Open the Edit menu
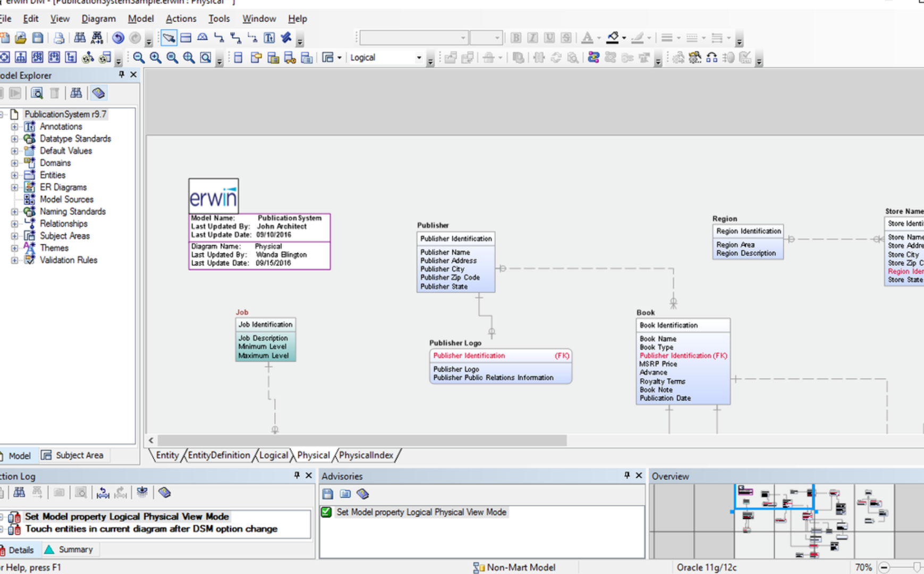The height and width of the screenshot is (574, 924). [x=31, y=19]
